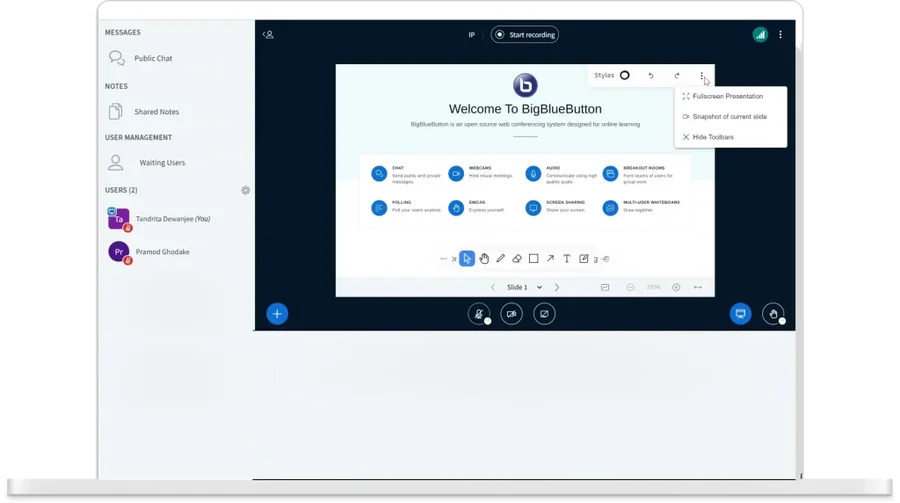Viewport: 900px width, 503px height.
Task: Select the Hand pan tool
Action: (x=484, y=259)
